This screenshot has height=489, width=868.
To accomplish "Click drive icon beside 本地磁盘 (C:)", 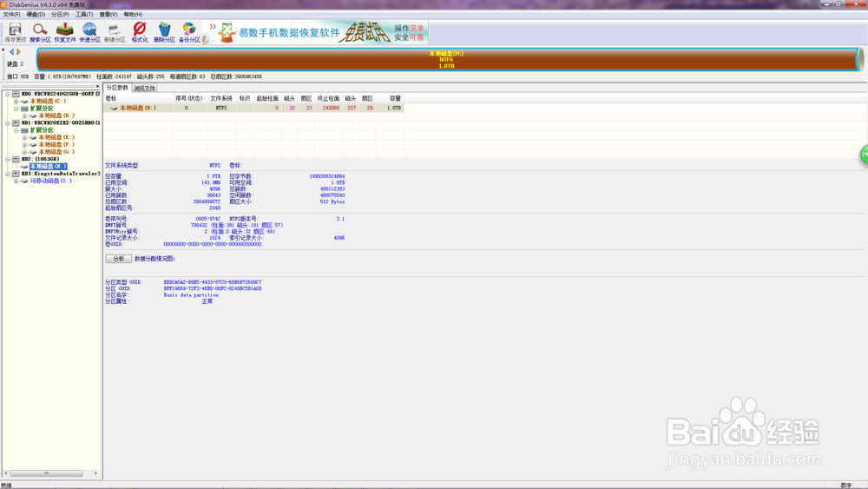I will click(x=24, y=102).
